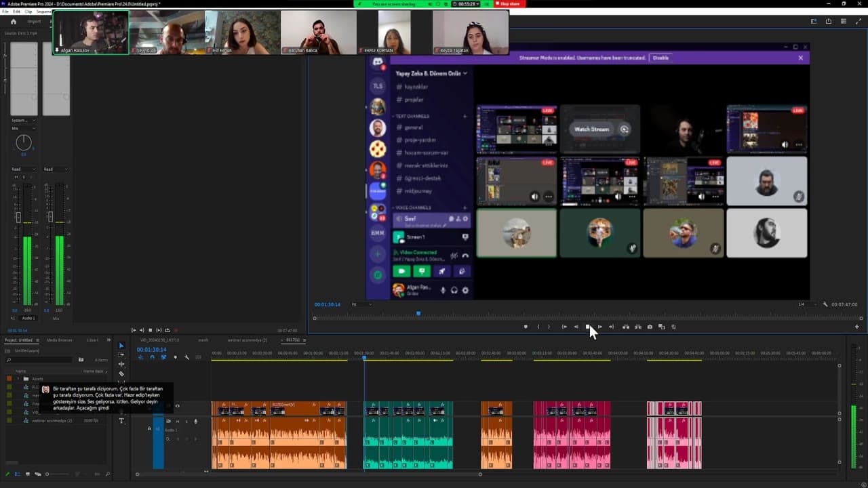Select the green clip in timeline
Image resolution: width=868 pixels, height=488 pixels.
point(408,435)
